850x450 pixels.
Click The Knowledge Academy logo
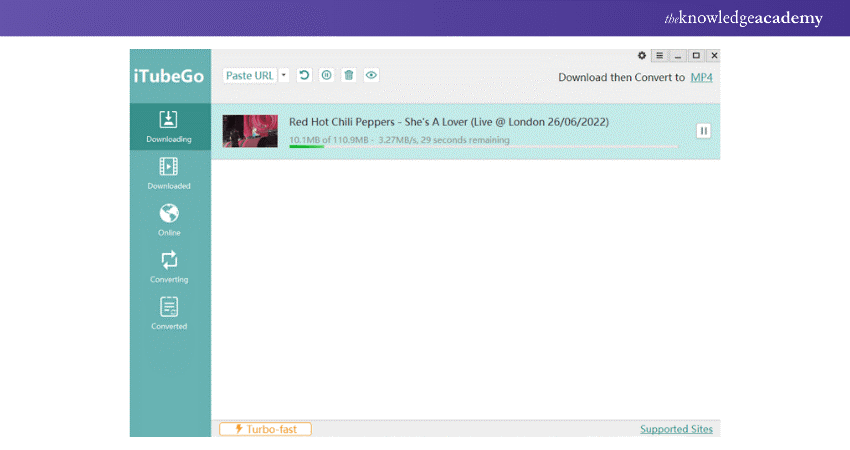[x=744, y=18]
